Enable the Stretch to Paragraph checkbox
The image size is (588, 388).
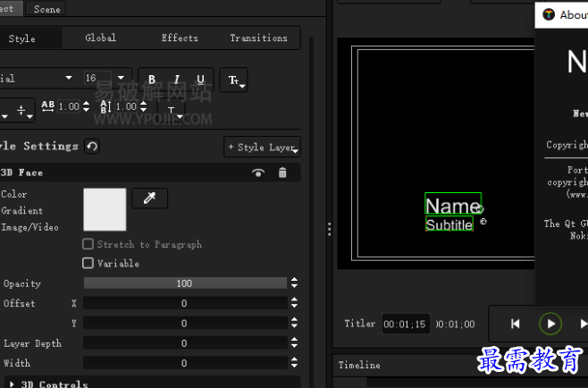click(88, 244)
